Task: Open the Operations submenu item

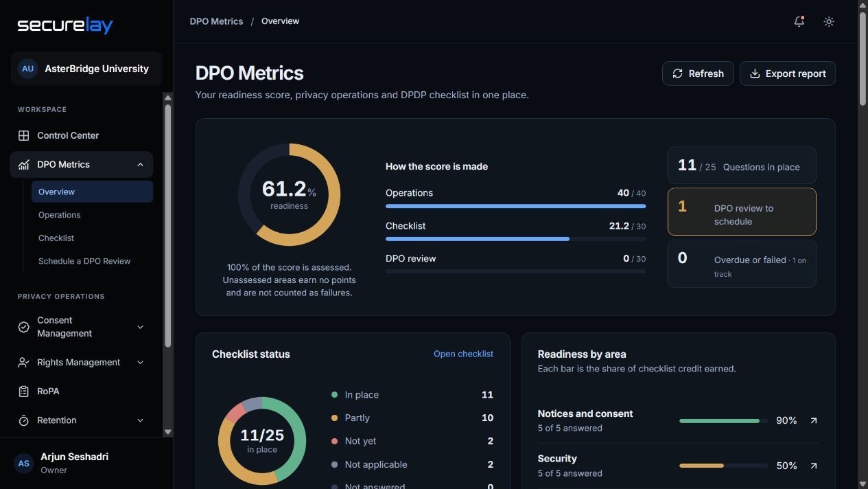Action: (92, 215)
